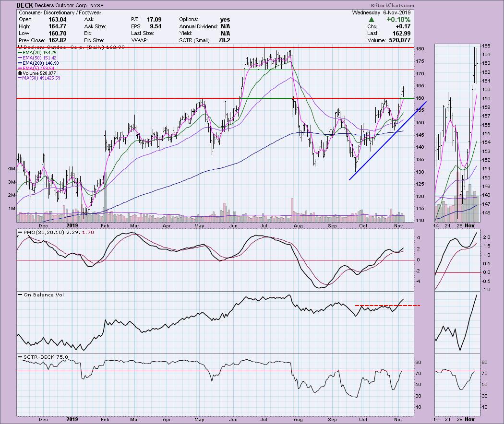Select the High value 164.77
504x424 pixels.
pyautogui.click(x=57, y=26)
